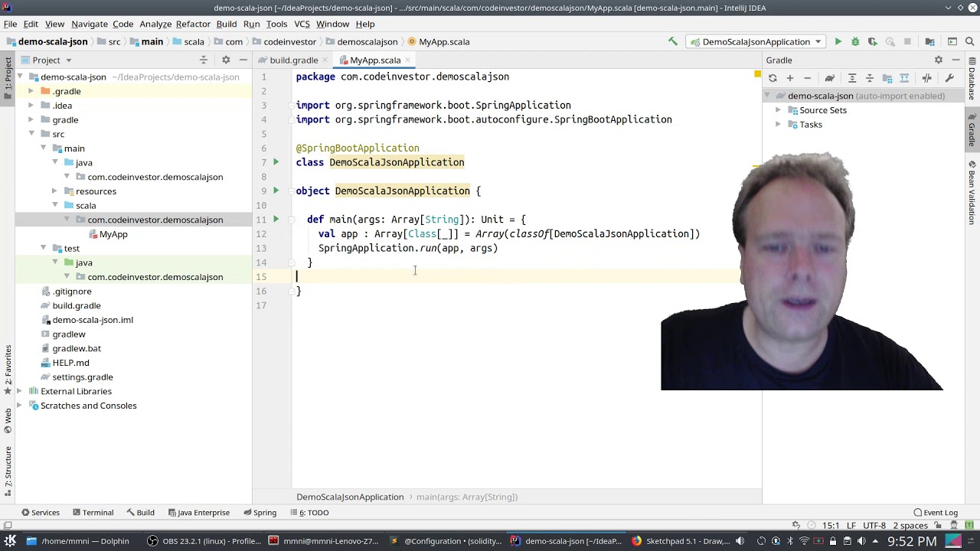Open the run configuration selector dropdown
980x551 pixels.
[756, 42]
